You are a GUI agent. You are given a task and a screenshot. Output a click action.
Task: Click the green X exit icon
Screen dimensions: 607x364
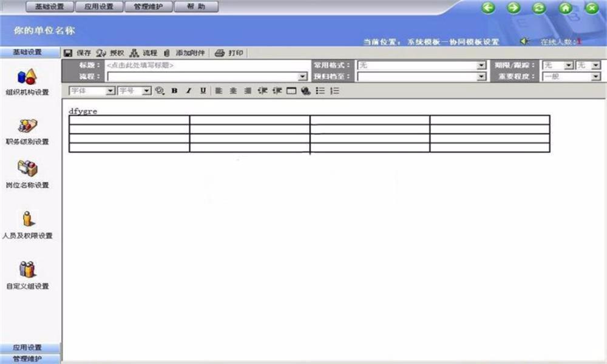tap(592, 8)
